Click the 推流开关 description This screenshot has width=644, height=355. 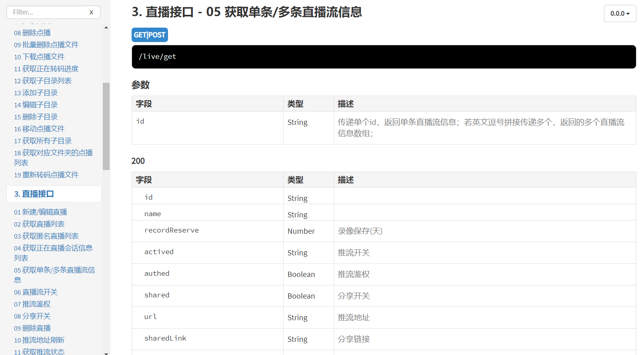point(354,253)
